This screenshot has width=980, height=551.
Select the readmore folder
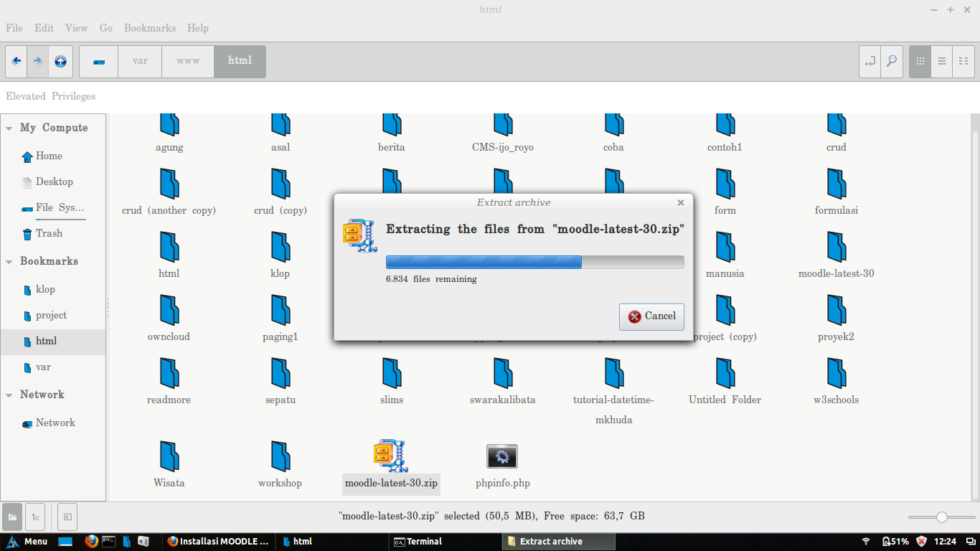tap(169, 373)
